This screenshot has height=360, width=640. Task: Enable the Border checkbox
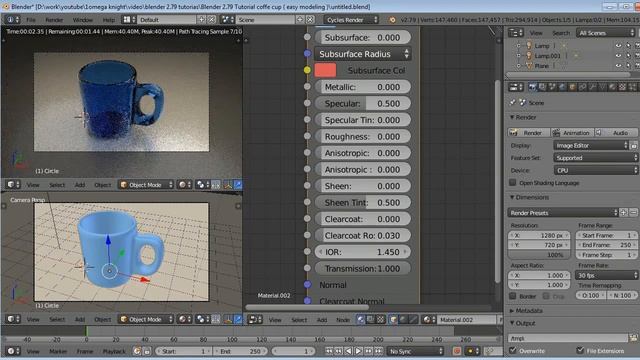[x=513, y=296]
